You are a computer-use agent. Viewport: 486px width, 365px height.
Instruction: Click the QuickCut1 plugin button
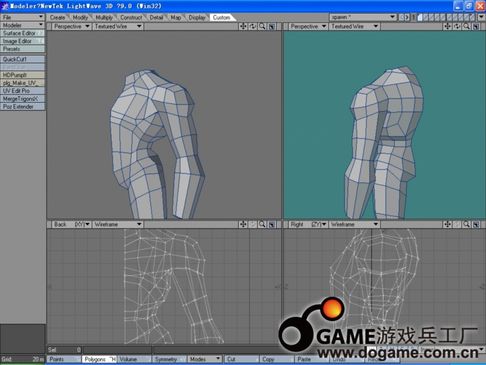(x=23, y=59)
